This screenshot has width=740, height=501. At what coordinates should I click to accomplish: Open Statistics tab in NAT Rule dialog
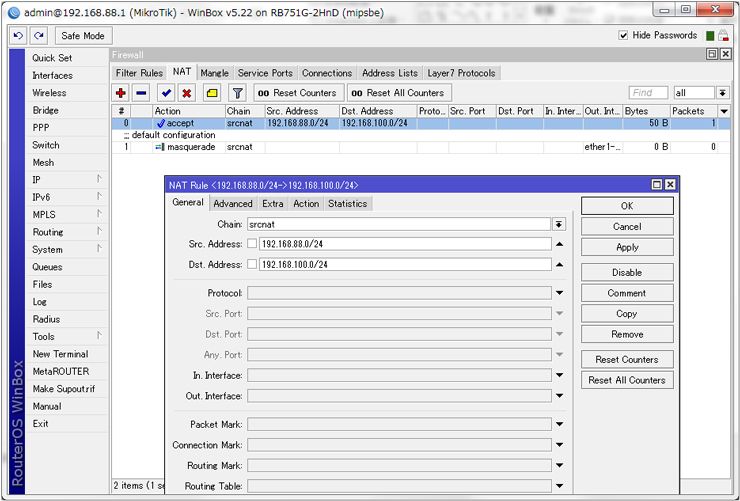click(x=348, y=203)
